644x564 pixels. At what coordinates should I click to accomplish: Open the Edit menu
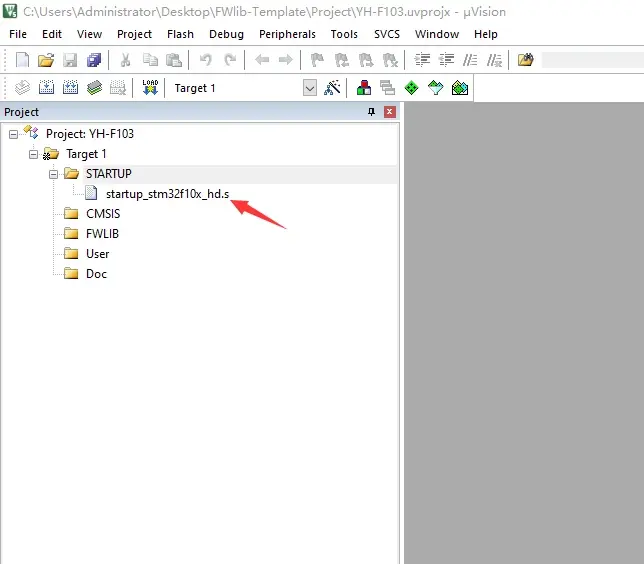[52, 34]
